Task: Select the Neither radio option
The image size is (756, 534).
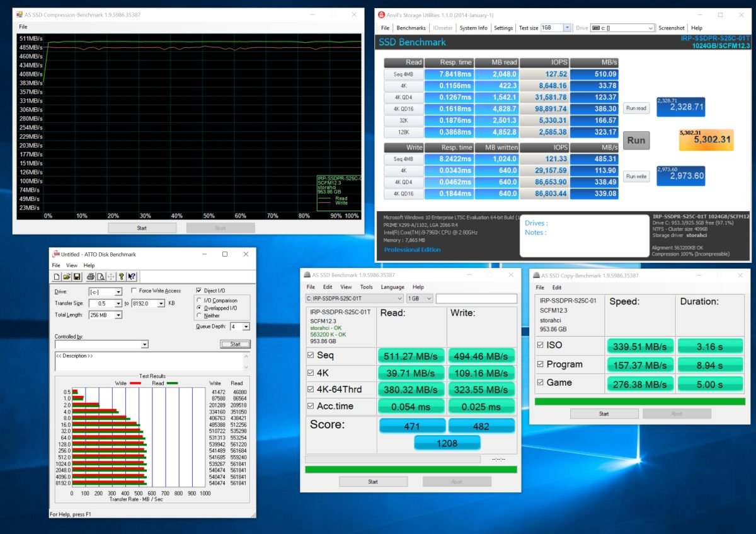Action: (200, 316)
